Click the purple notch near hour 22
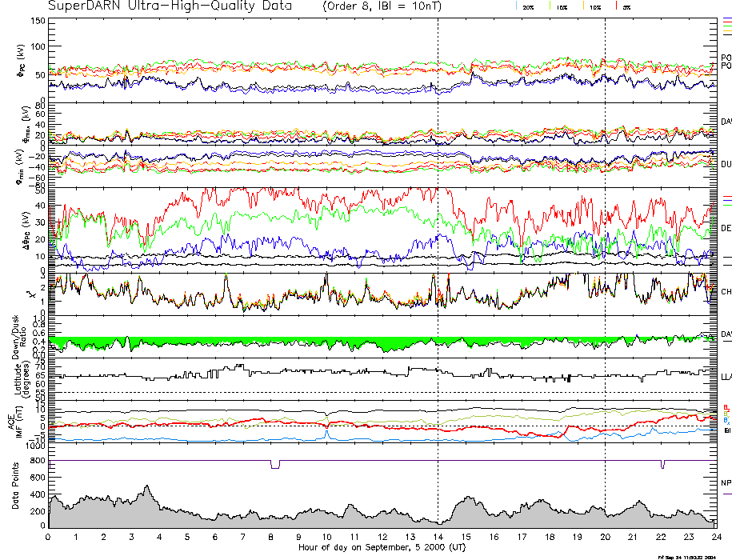Image resolution: width=732 pixels, height=560 pixels. (x=662, y=464)
